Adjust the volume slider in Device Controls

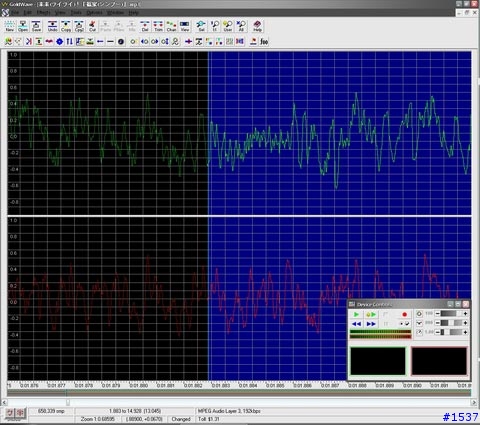451,314
